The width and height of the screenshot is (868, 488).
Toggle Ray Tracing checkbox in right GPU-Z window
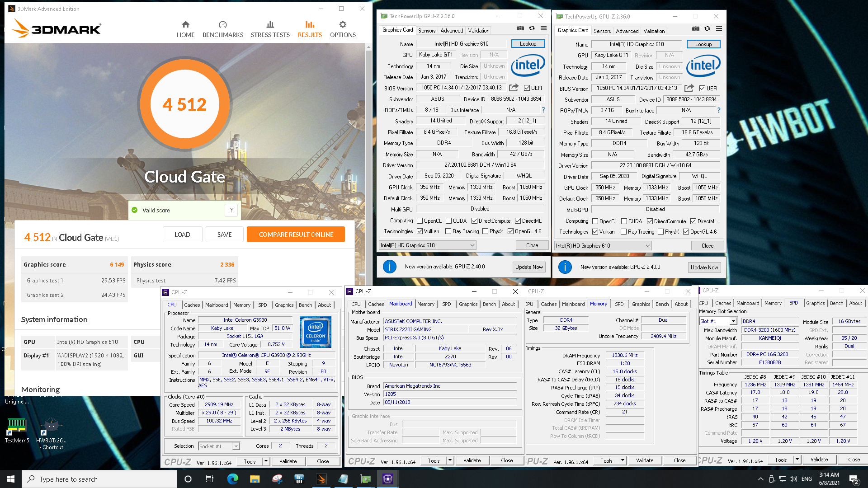pyautogui.click(x=623, y=232)
